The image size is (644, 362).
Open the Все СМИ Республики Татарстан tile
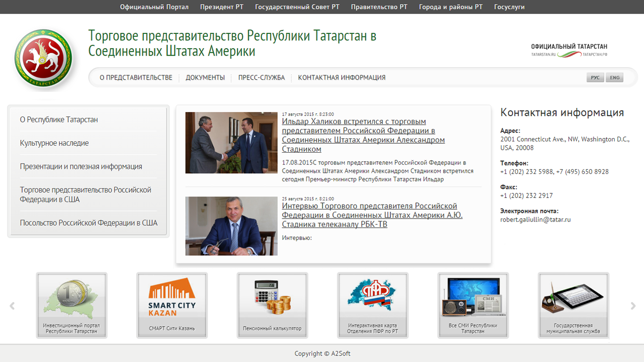coord(473,305)
